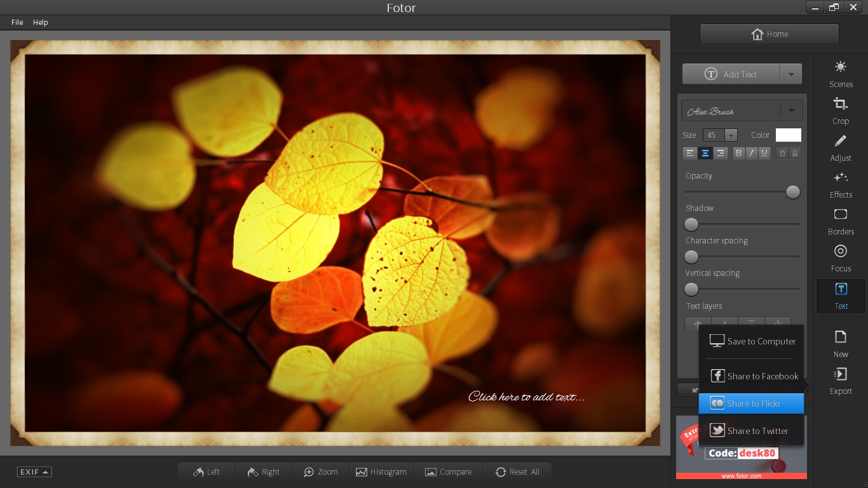The width and height of the screenshot is (868, 488).
Task: Expand the Add Text dropdown arrow
Action: [791, 74]
